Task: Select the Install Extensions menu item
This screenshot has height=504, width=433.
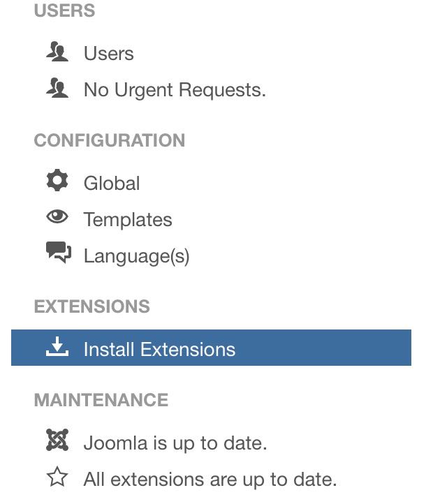Action: (159, 349)
